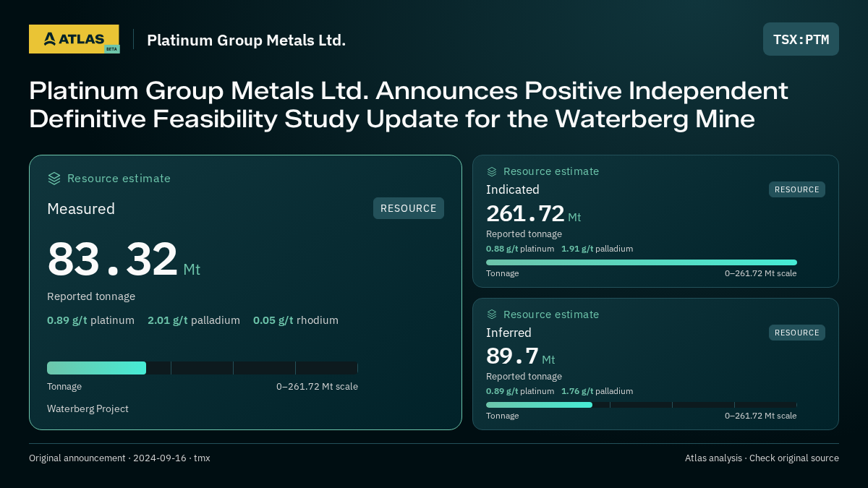Click Atlas analysis Check original source text

coord(762,458)
